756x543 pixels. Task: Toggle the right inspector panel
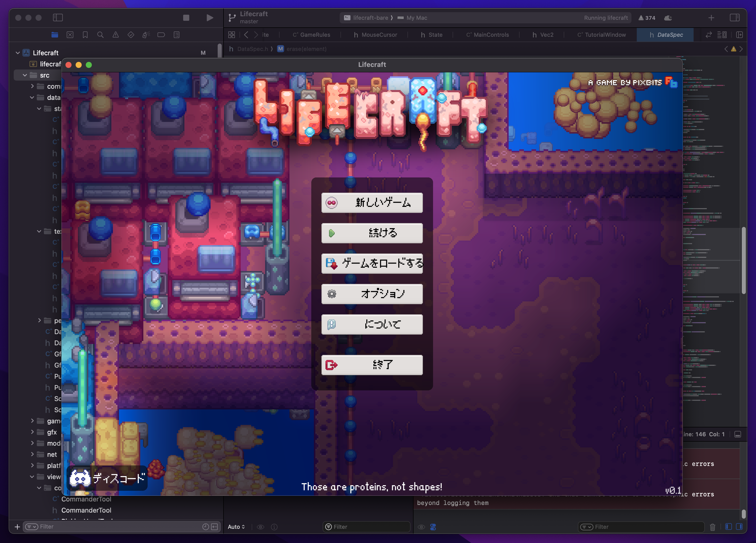[735, 18]
